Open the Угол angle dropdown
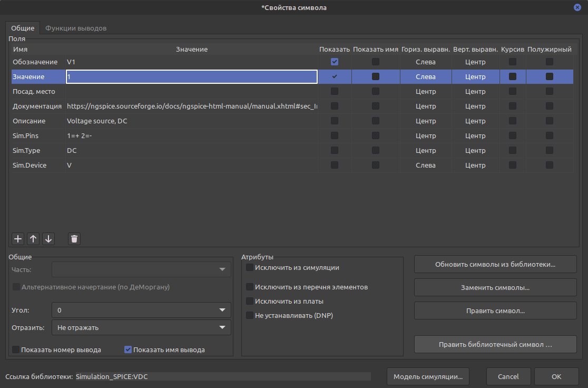This screenshot has width=588, height=388. (141, 311)
